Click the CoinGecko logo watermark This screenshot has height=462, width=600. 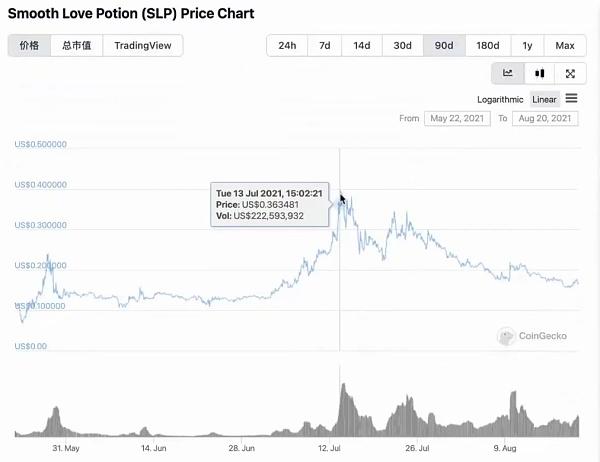(x=532, y=336)
